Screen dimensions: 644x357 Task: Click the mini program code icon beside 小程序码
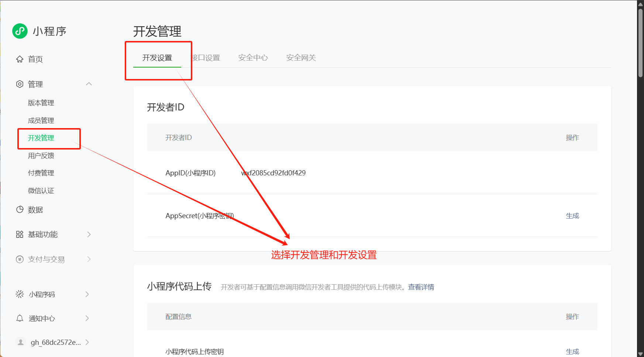(20, 294)
